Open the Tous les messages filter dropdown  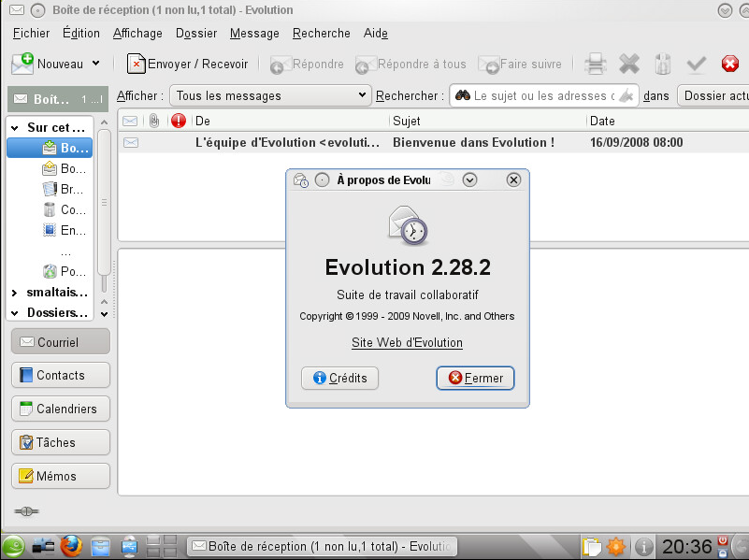tap(270, 95)
